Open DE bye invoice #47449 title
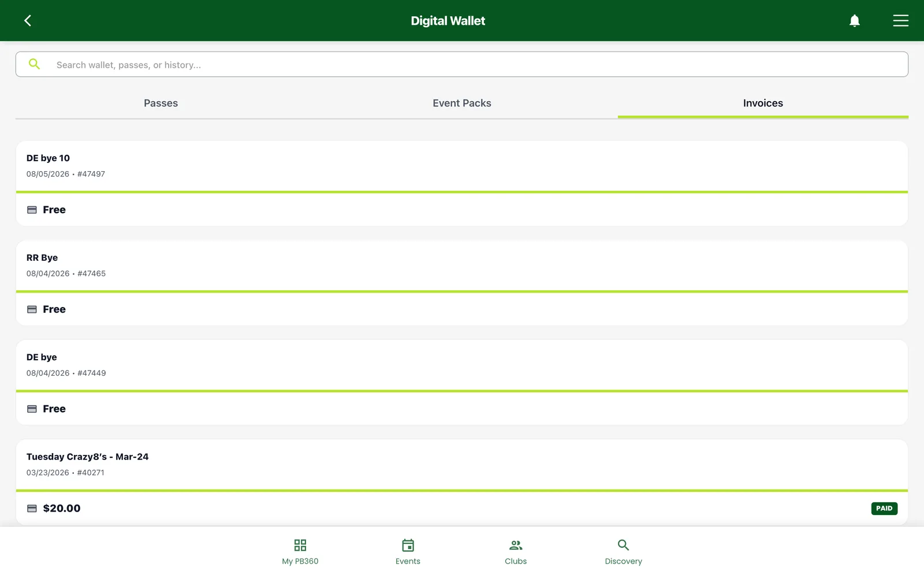 click(x=42, y=357)
